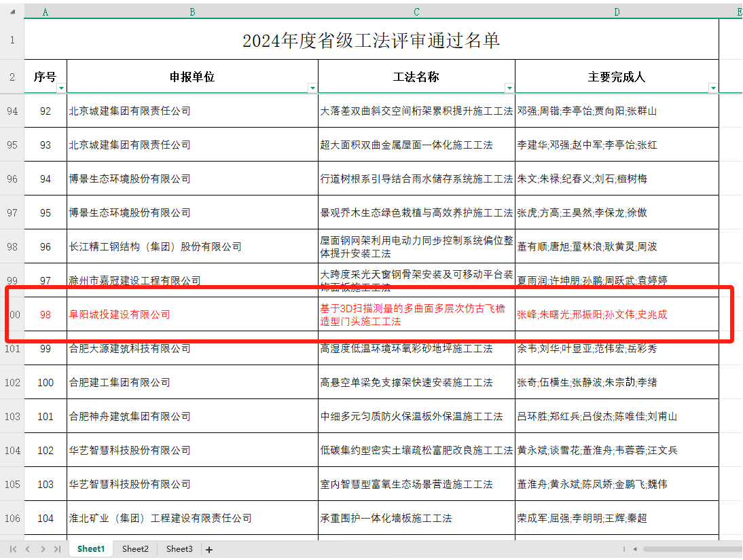This screenshot has width=743, height=560.
Task: Go to next sheet with arrow
Action: click(x=43, y=548)
